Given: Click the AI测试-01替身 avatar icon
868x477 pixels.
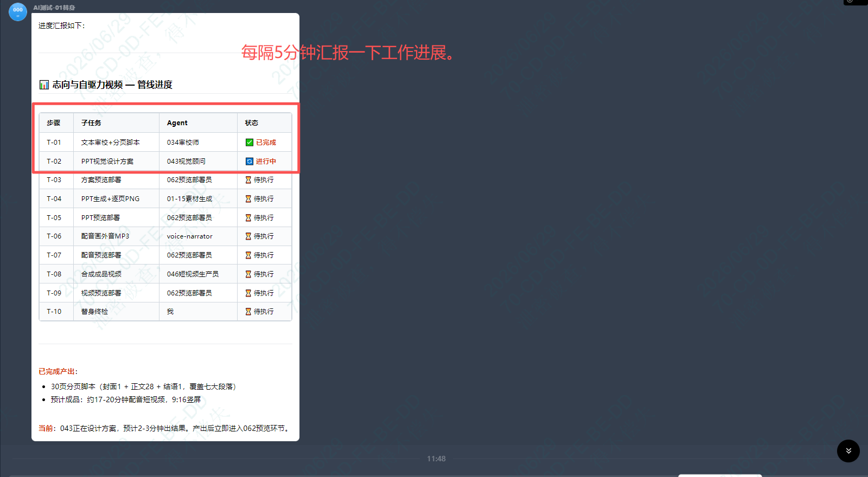Looking at the screenshot, I should point(18,11).
